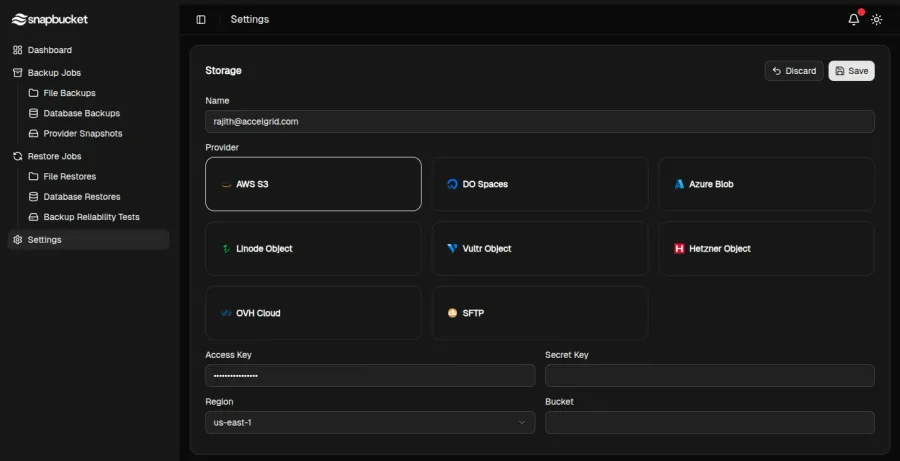
Task: Select the SFTP provider option
Action: (x=539, y=313)
